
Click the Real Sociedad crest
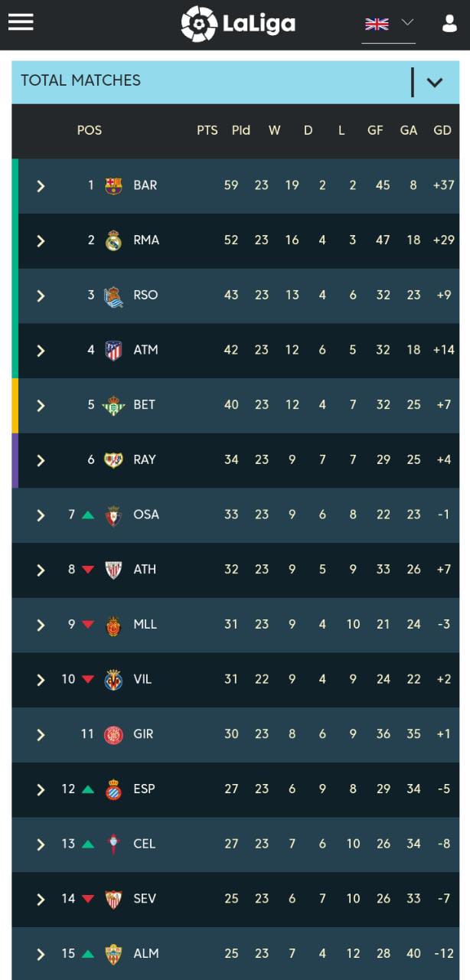coord(113,296)
